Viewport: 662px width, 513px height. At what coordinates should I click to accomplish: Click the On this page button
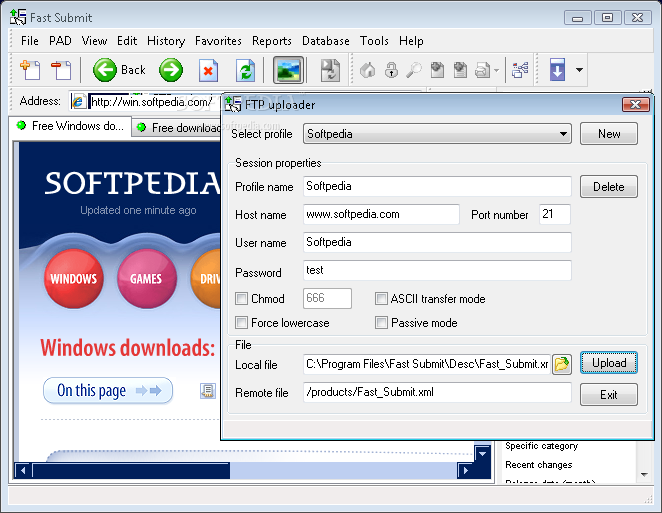click(x=108, y=391)
